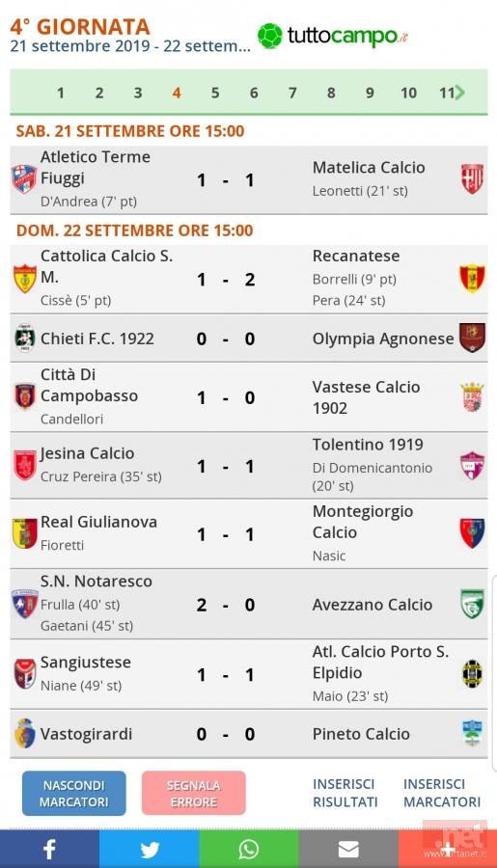This screenshot has width=497, height=868.
Task: Open the Vastogirardi team crest
Action: pyautogui.click(x=25, y=734)
